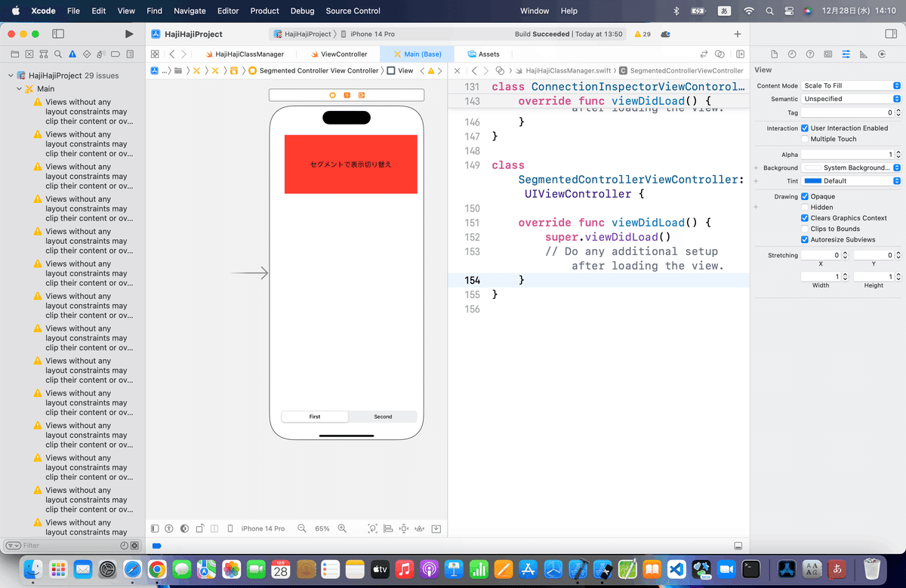This screenshot has width=906, height=588.
Task: Show the File inspector
Action: coord(774,54)
